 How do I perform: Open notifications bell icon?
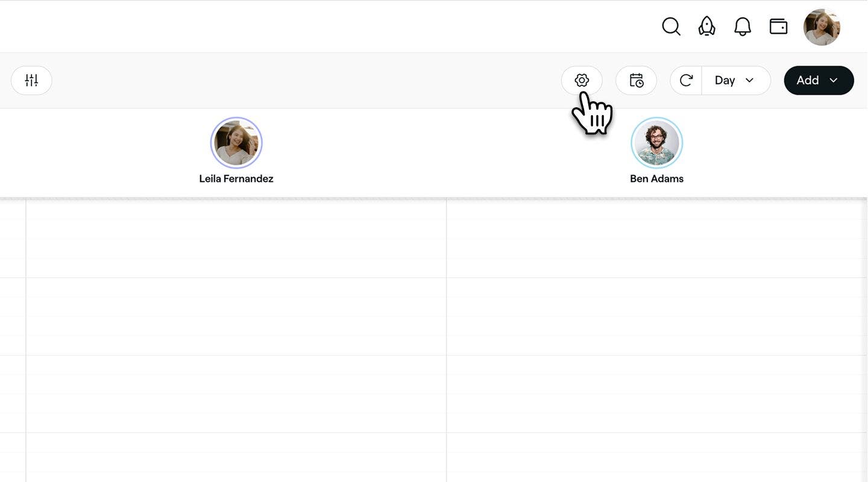click(743, 27)
